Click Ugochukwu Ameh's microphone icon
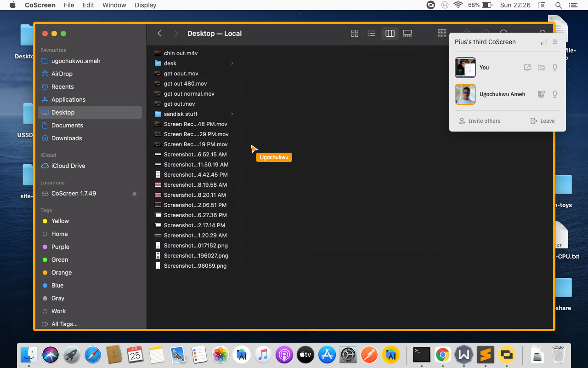The image size is (588, 368). point(555,94)
